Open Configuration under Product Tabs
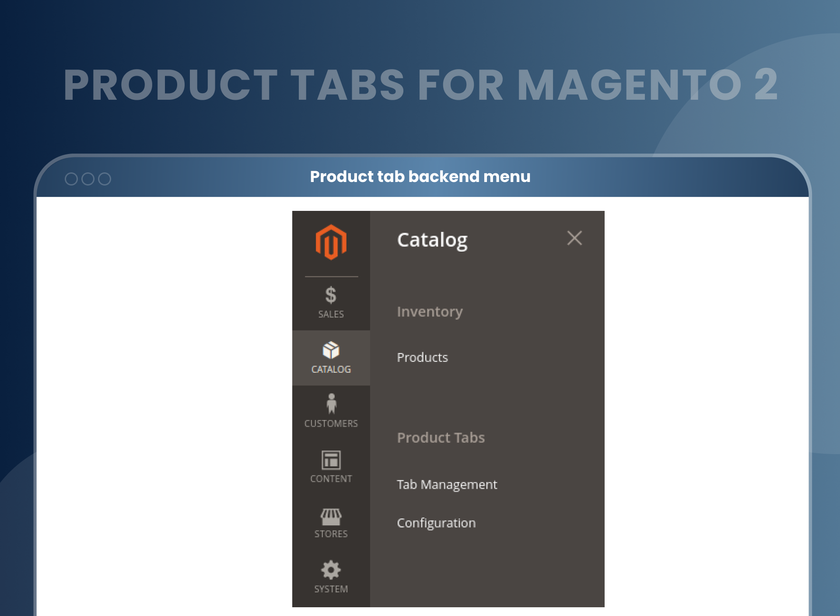840x616 pixels. tap(436, 523)
